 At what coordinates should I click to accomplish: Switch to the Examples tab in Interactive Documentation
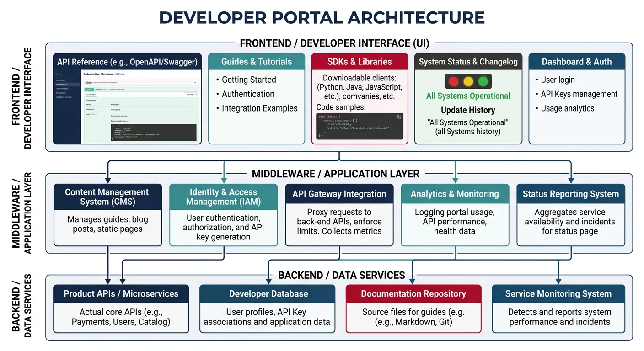point(91,95)
